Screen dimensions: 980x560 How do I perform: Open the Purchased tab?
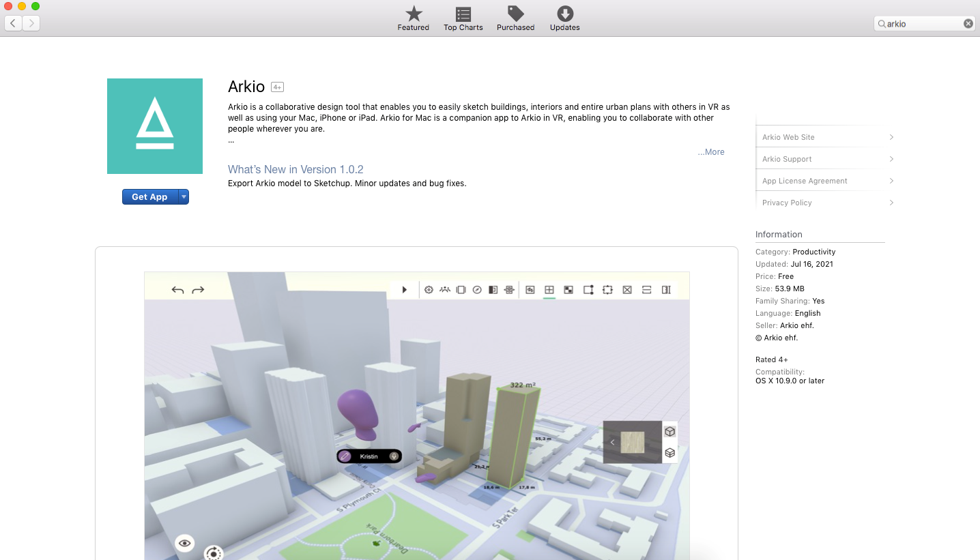[515, 18]
